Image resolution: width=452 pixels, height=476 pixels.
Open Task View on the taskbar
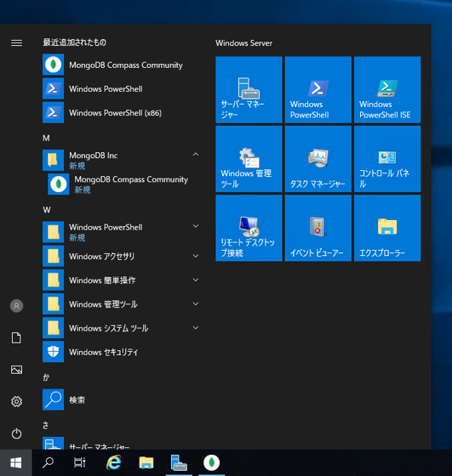tap(80, 462)
